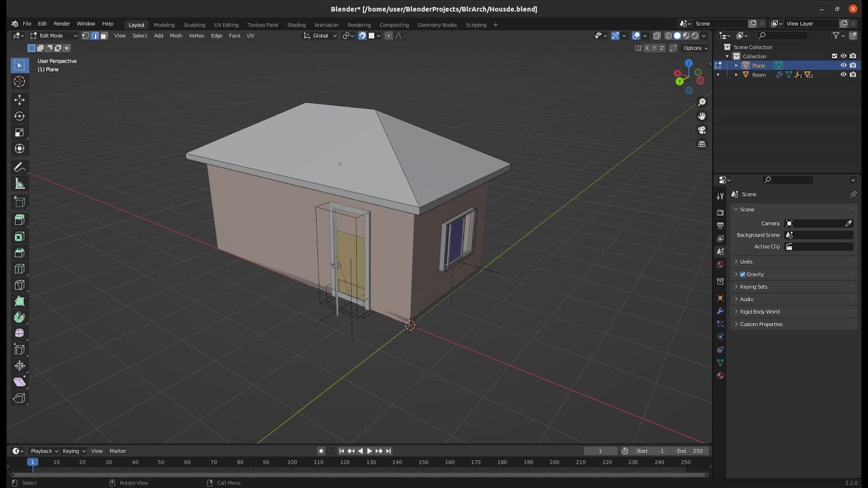Viewport: 868px width, 488px height.
Task: Enable face select mode
Action: pyautogui.click(x=104, y=36)
